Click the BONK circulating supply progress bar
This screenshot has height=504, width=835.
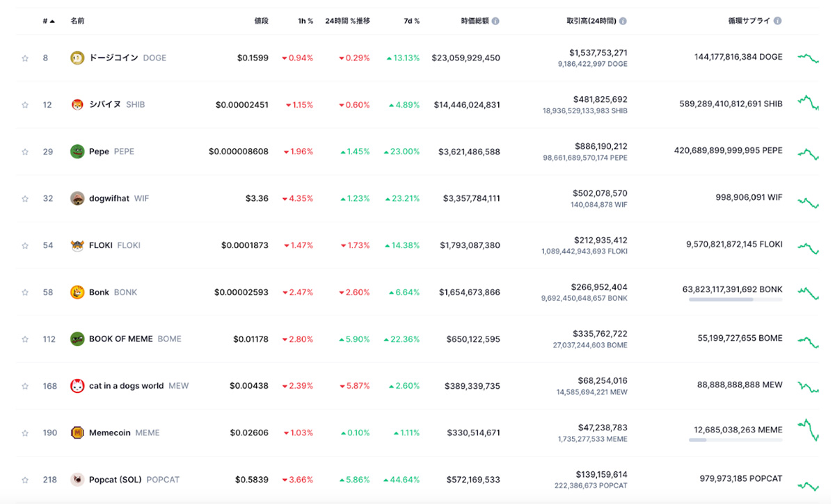[735, 300]
